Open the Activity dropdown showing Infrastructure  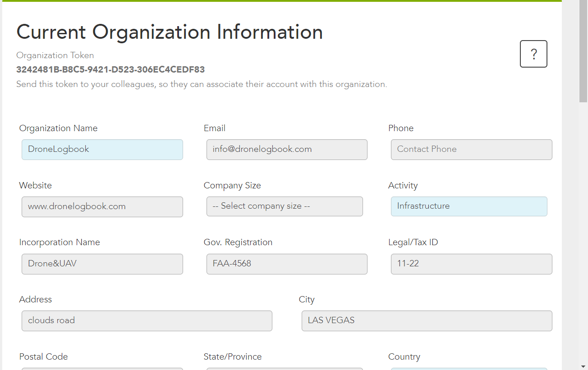point(469,206)
